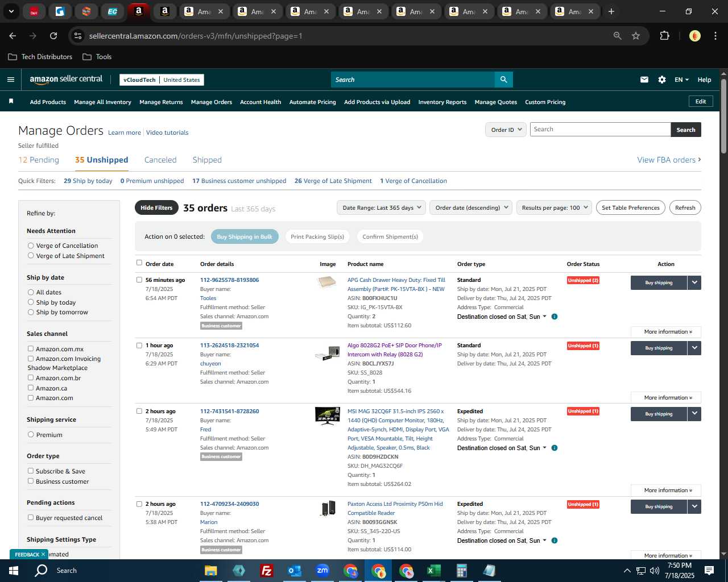Open File Explorer from the taskbar
This screenshot has height=582, width=728.
coord(211,571)
